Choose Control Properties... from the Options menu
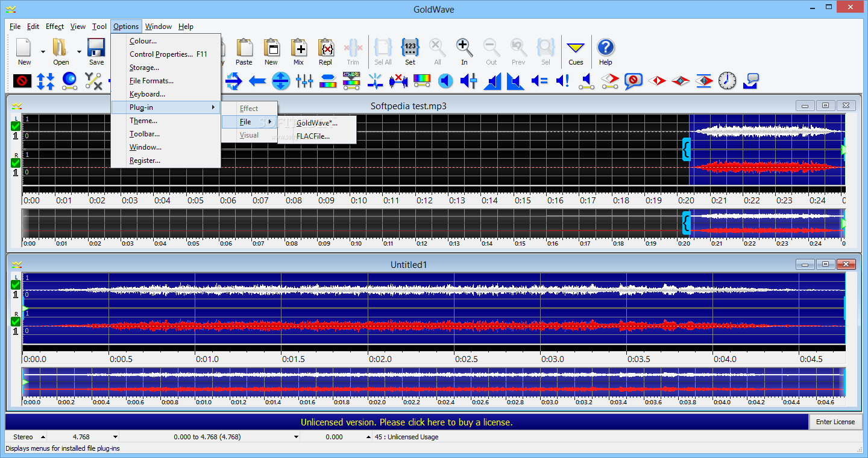The height and width of the screenshot is (458, 868). pos(166,54)
